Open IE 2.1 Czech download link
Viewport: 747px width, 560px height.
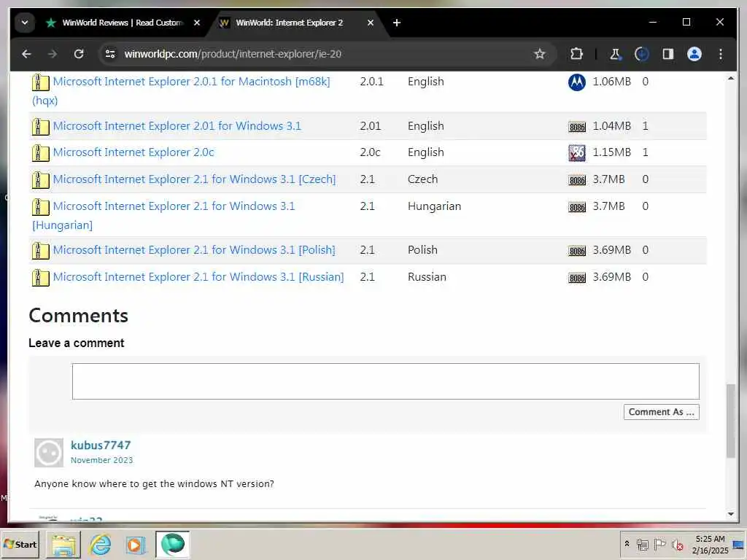(194, 179)
